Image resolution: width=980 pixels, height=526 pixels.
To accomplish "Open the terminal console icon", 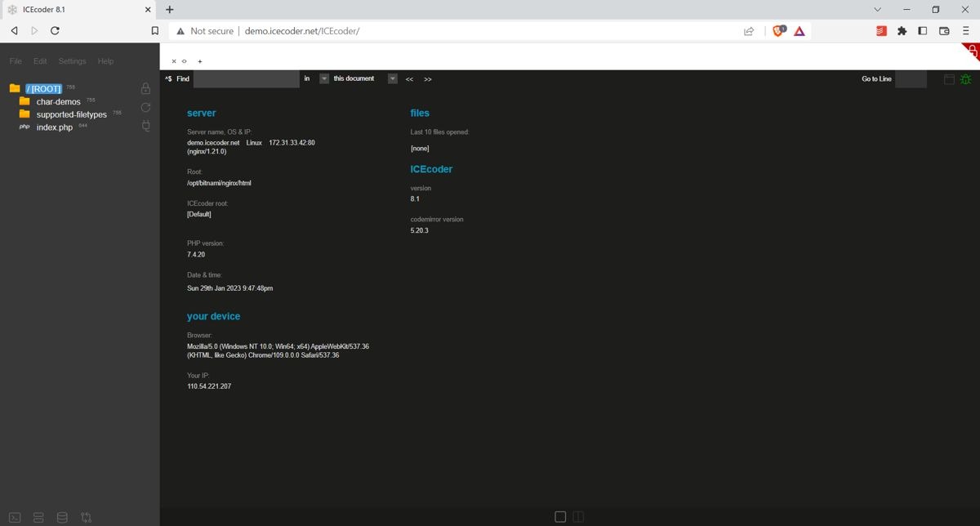I will [15, 516].
